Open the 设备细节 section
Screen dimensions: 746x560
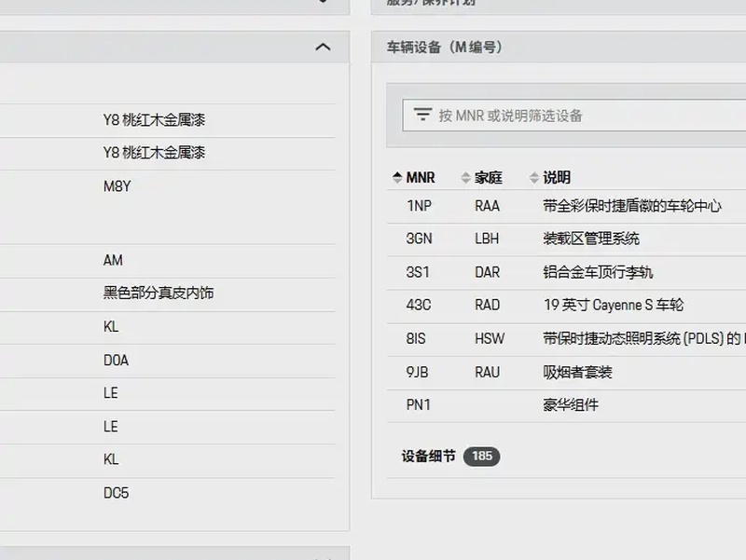pyautogui.click(x=429, y=457)
